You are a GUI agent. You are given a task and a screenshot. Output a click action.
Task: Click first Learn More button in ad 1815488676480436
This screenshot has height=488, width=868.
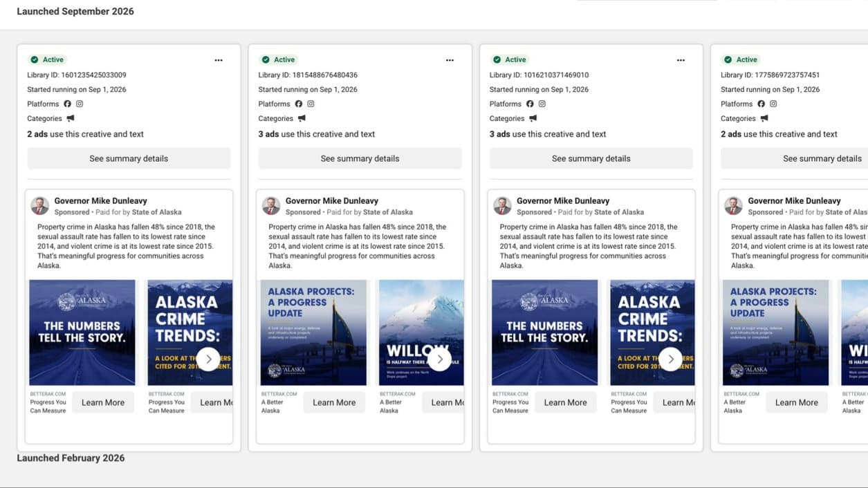tap(334, 402)
